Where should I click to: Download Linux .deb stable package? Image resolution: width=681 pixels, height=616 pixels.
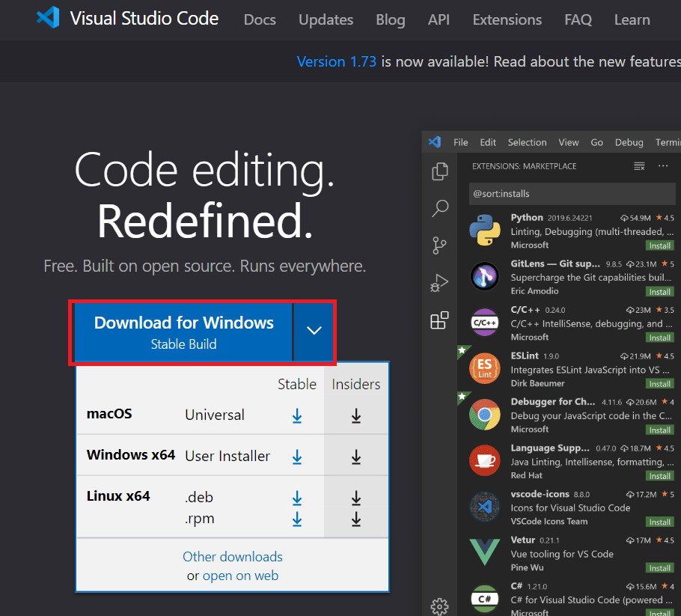pyautogui.click(x=297, y=498)
